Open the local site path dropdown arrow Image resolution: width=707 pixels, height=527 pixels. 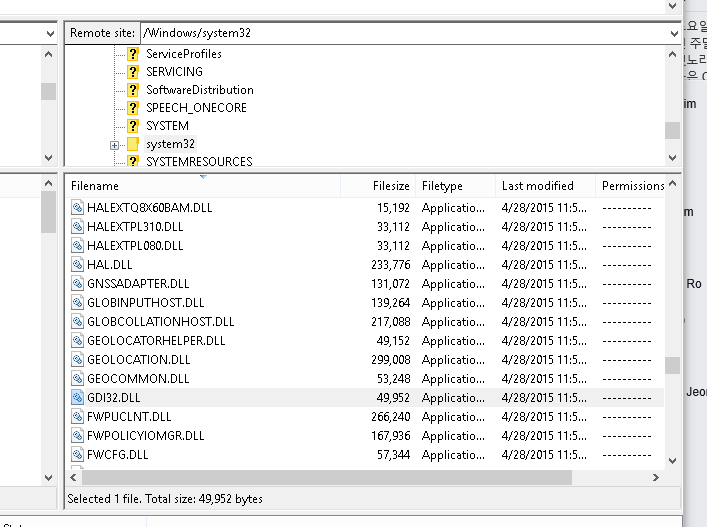click(50, 33)
